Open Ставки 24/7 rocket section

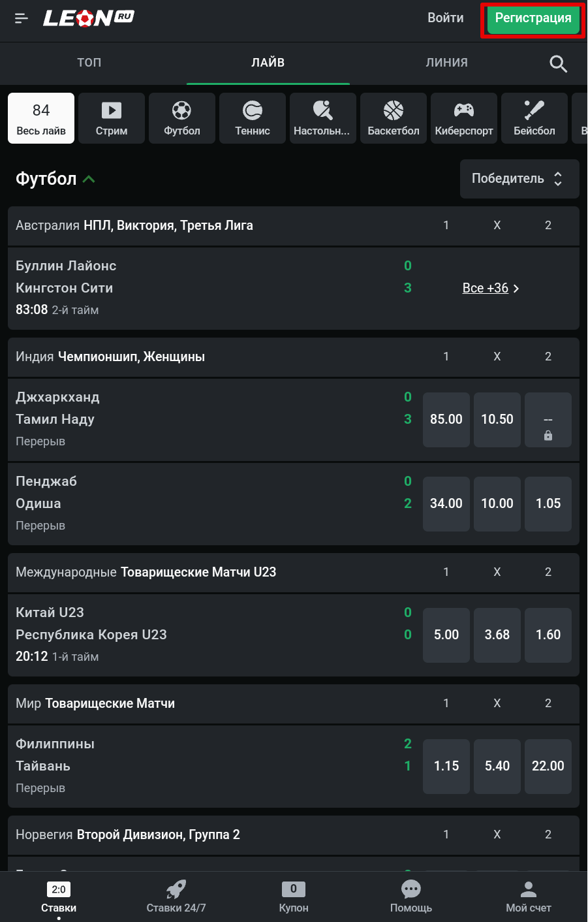point(176,896)
